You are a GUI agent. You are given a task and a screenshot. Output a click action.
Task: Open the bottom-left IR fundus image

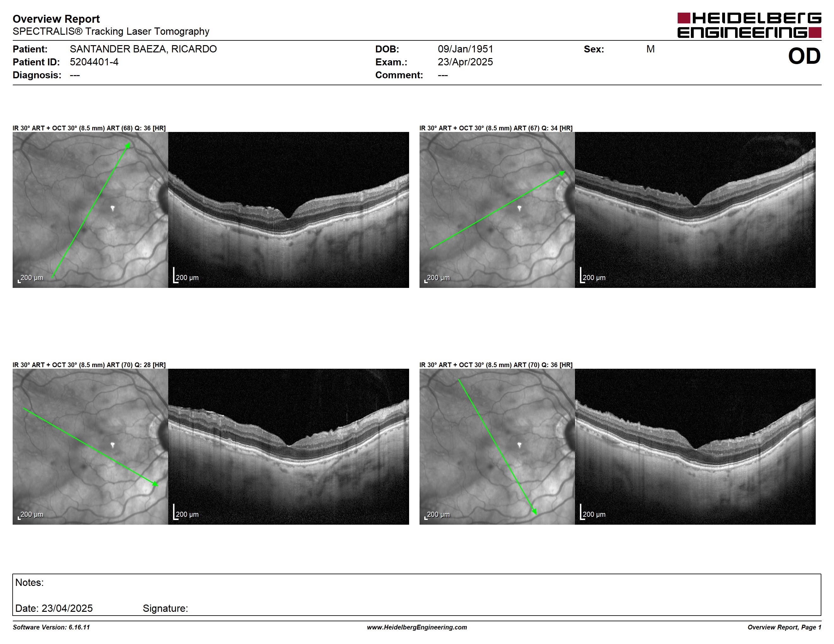click(90, 446)
